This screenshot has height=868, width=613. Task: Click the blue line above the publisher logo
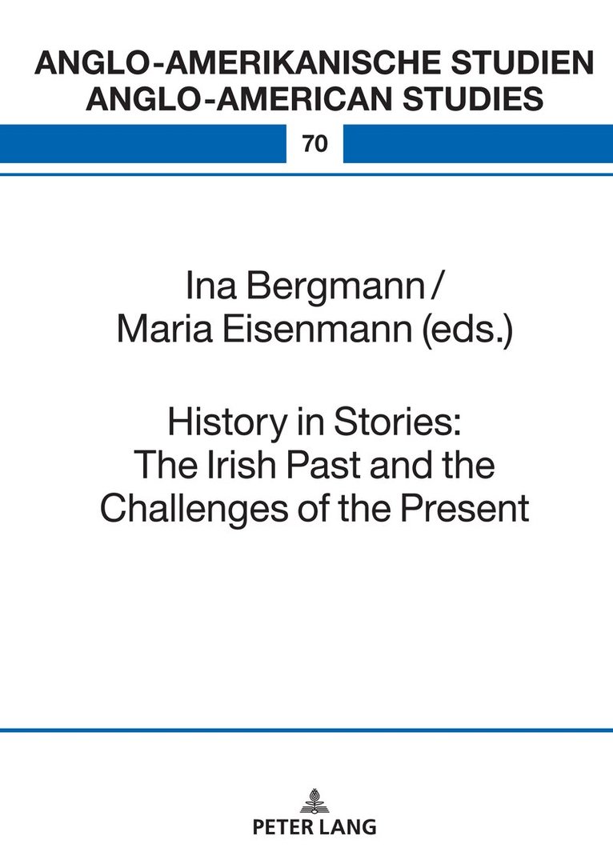306,730
